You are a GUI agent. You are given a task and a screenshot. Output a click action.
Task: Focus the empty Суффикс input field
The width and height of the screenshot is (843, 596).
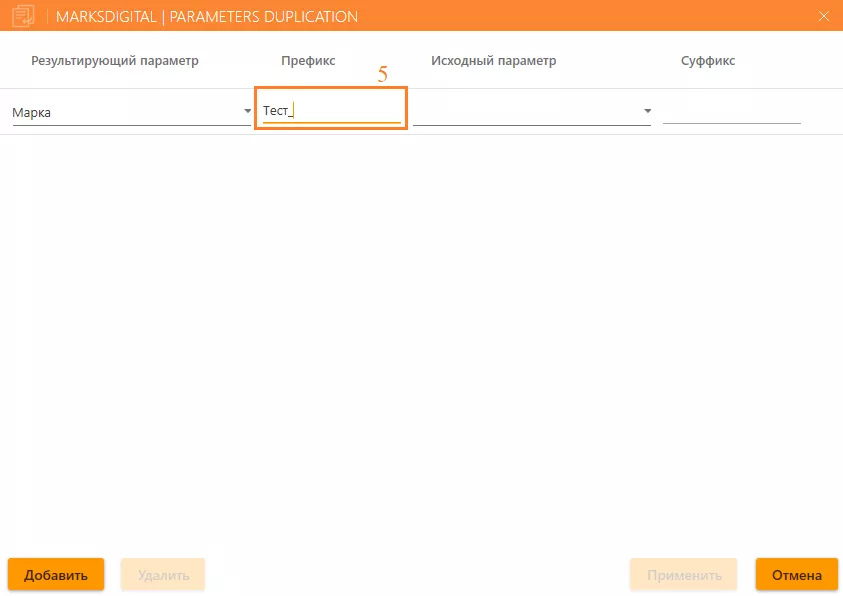(731, 112)
